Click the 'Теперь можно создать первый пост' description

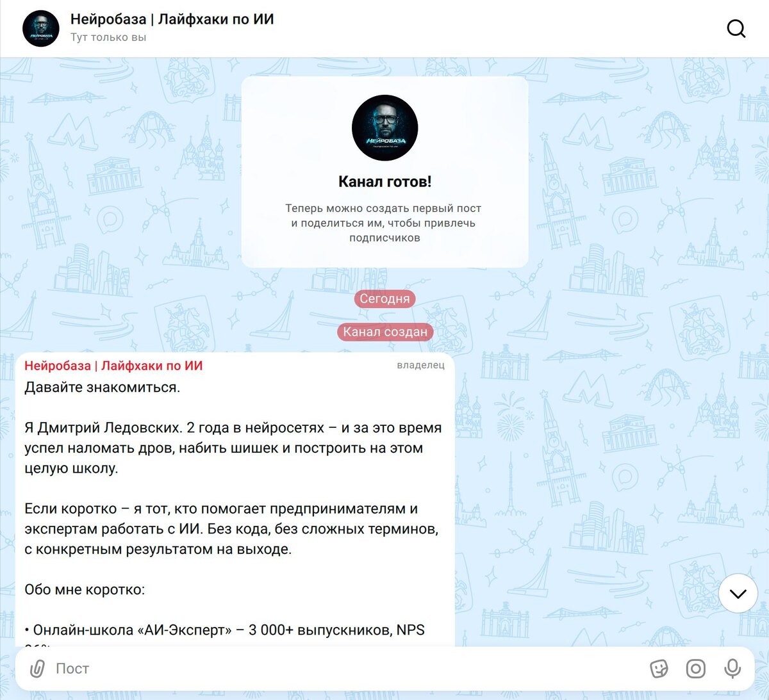coord(384,223)
